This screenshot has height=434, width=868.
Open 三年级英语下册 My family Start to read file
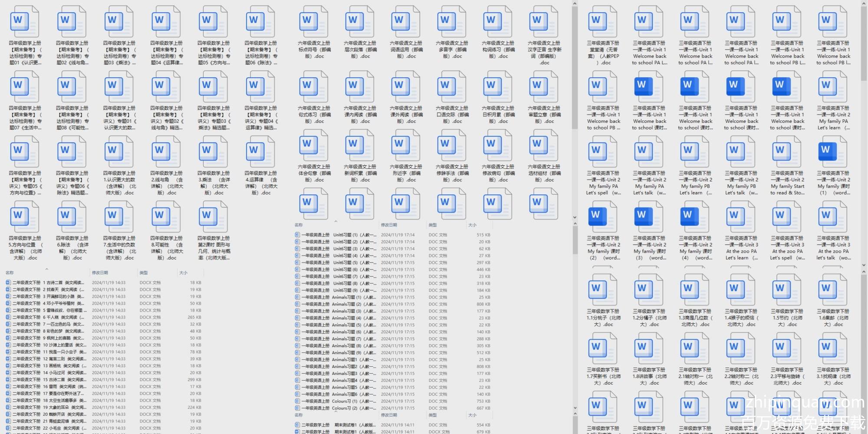(x=787, y=152)
